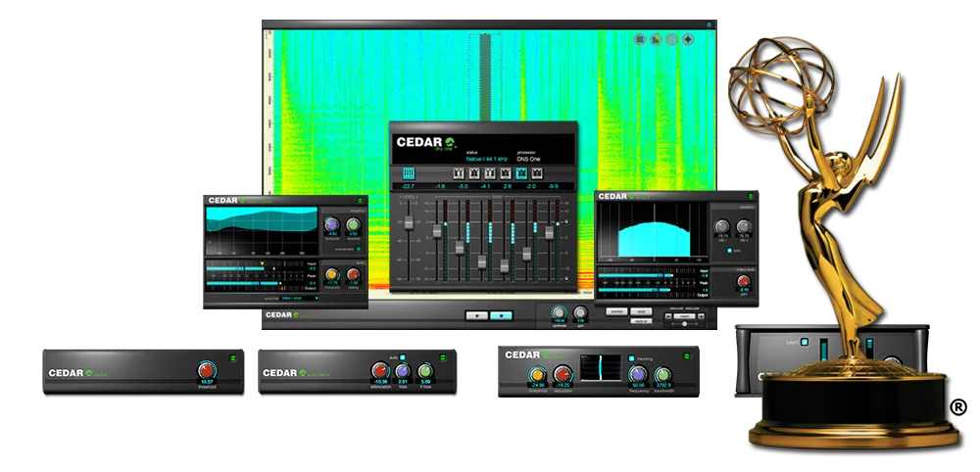Play audio in the spectrogram window
980x472 pixels.
[477, 316]
